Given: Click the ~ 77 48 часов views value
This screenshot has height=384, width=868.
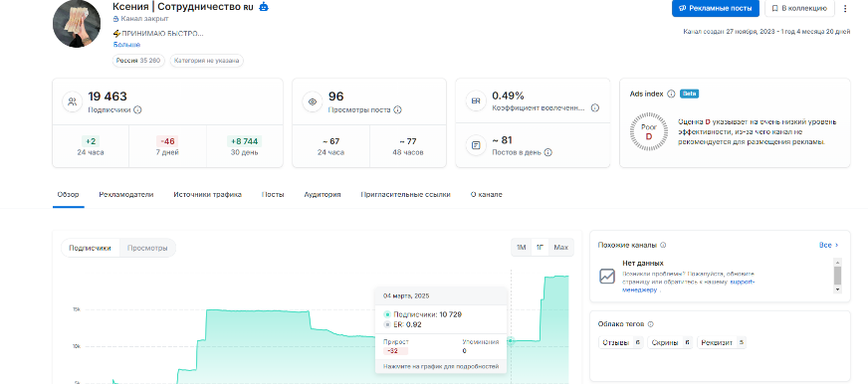Looking at the screenshot, I should pos(407,141).
